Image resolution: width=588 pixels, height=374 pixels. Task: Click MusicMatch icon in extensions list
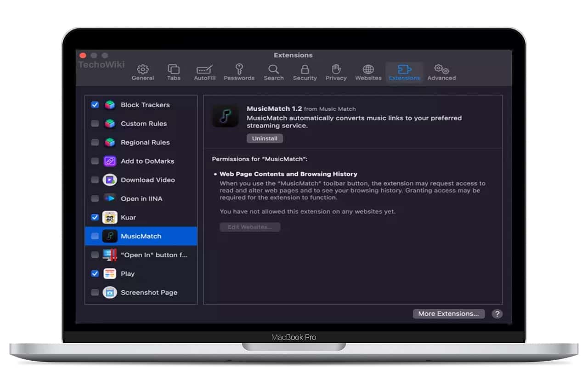(110, 236)
